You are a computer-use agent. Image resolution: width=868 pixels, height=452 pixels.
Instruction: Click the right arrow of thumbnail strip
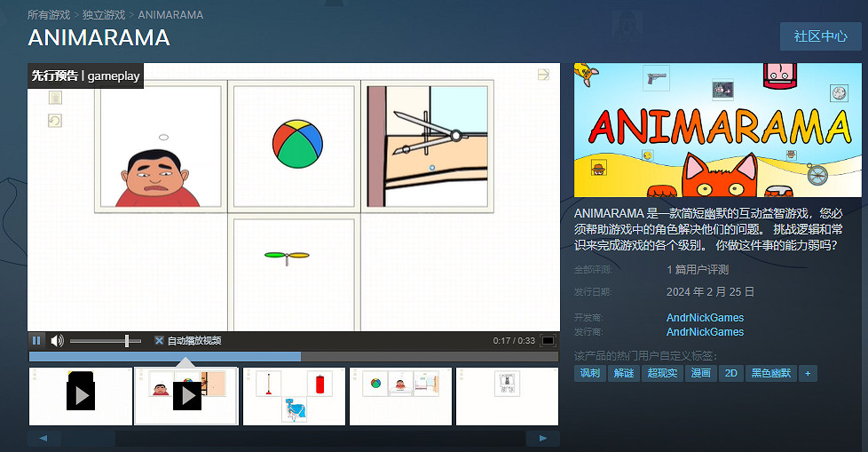pyautogui.click(x=543, y=439)
